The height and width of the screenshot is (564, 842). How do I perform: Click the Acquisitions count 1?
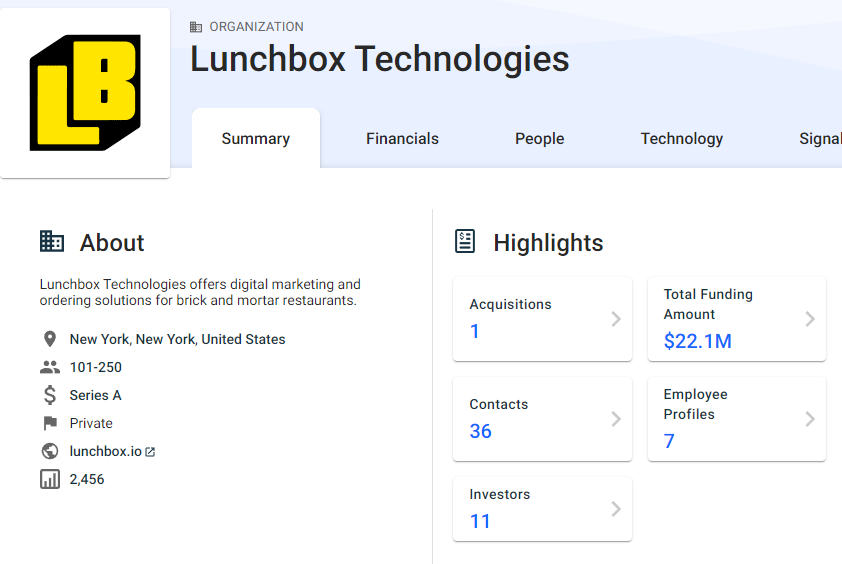pyautogui.click(x=475, y=331)
